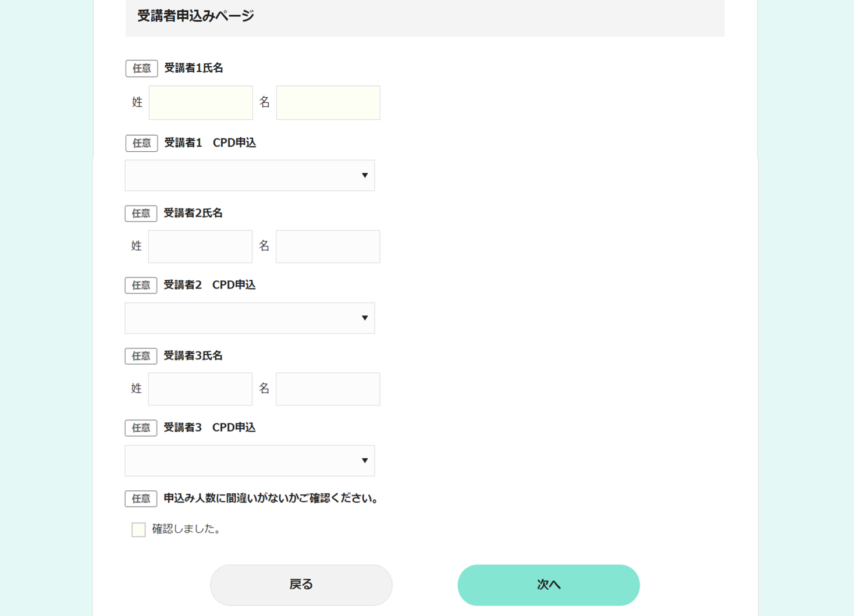Click the 任意 badge beside 受講者1氏名
Viewport: 854px width, 616px height.
tap(141, 68)
